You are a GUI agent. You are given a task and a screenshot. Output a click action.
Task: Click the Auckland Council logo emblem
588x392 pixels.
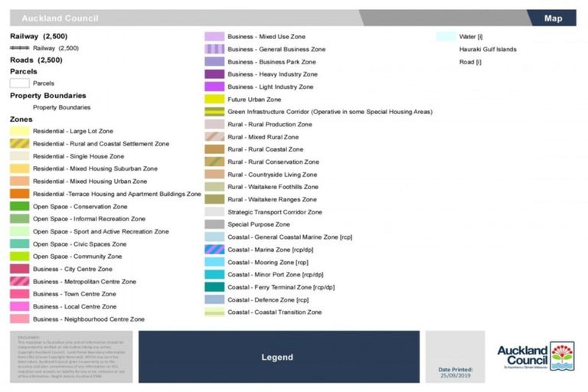click(x=562, y=356)
